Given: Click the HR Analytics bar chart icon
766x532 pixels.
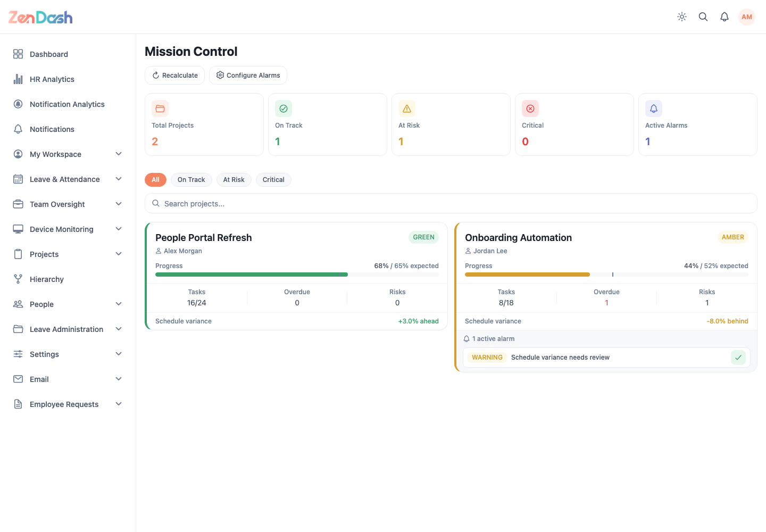Looking at the screenshot, I should (x=18, y=79).
